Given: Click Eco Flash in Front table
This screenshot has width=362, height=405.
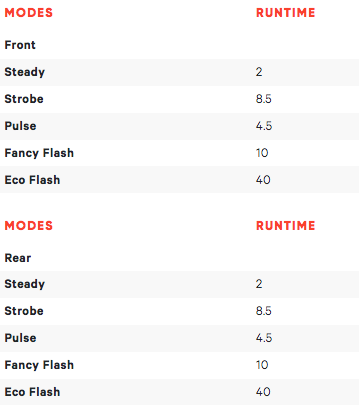Looking at the screenshot, I should click(x=32, y=180).
